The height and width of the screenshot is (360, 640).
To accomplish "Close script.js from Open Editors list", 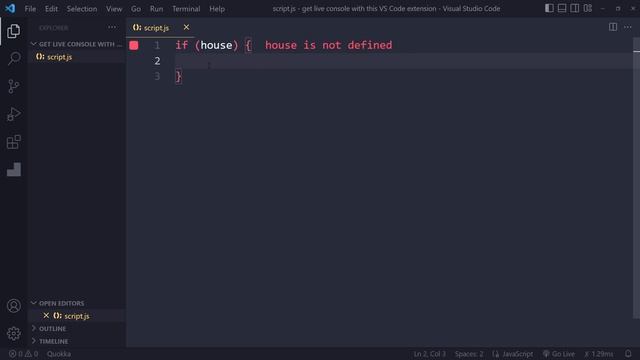I will [46, 316].
